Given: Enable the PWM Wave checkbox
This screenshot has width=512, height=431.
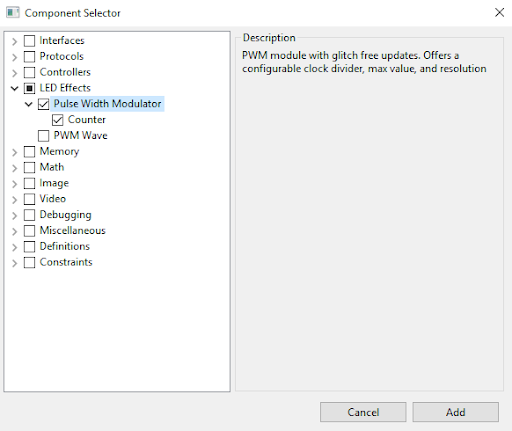Looking at the screenshot, I should [x=43, y=136].
